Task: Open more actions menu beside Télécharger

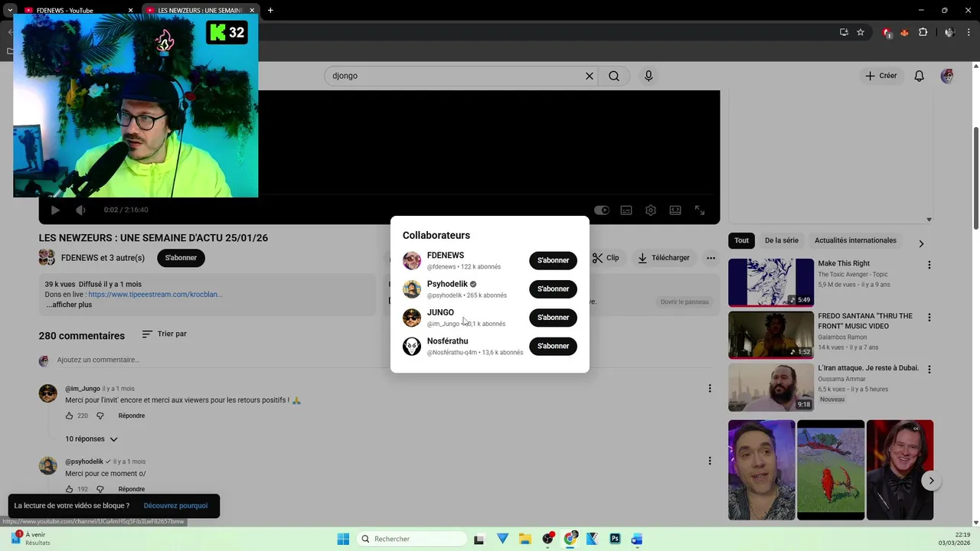Action: click(x=711, y=258)
